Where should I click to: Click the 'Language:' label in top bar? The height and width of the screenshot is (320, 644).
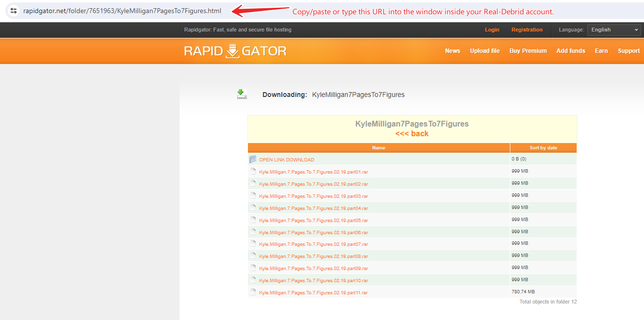(571, 30)
